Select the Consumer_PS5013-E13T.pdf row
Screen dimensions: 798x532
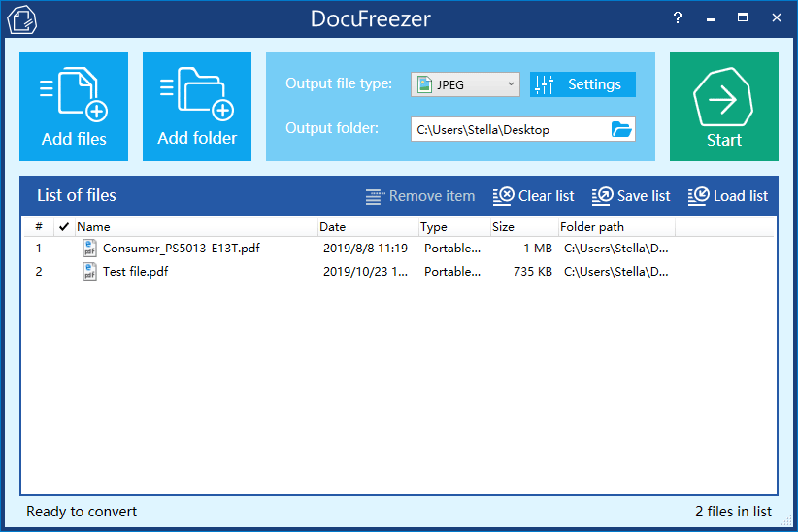[181, 249]
